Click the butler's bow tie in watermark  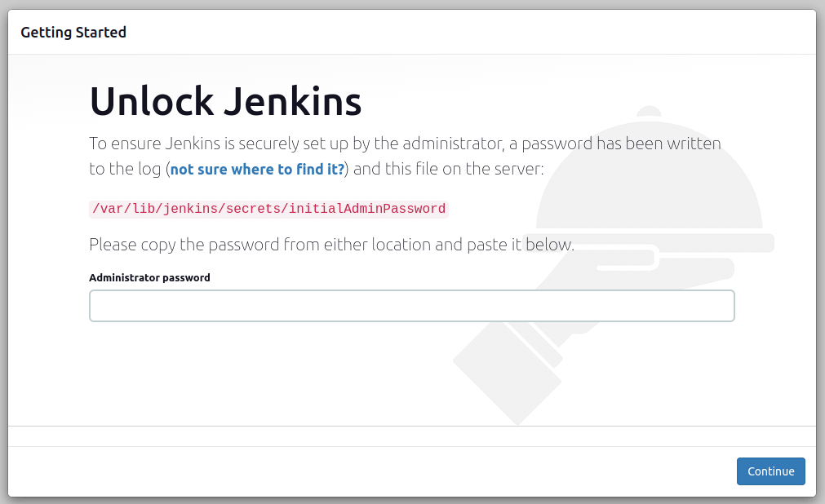point(649,110)
